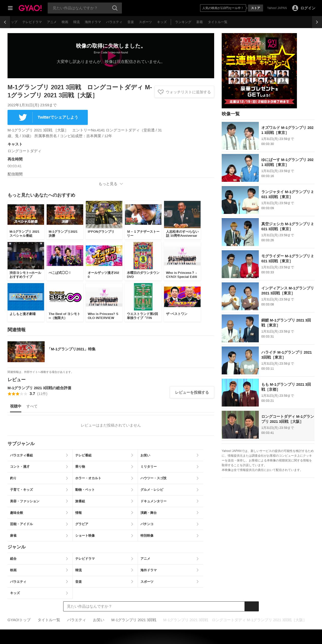Open よしもと漫才劇場 card
322x644 pixels.
coord(26,302)
